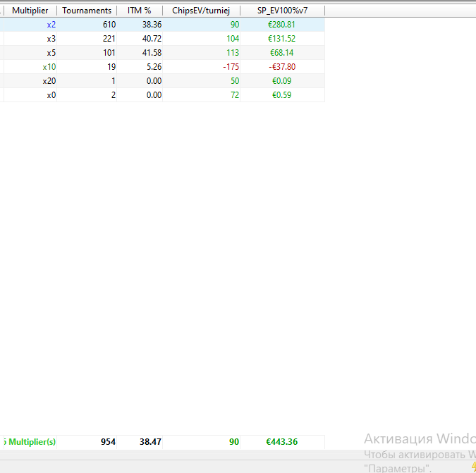Sort by the Tournaments column header

pyautogui.click(x=87, y=11)
